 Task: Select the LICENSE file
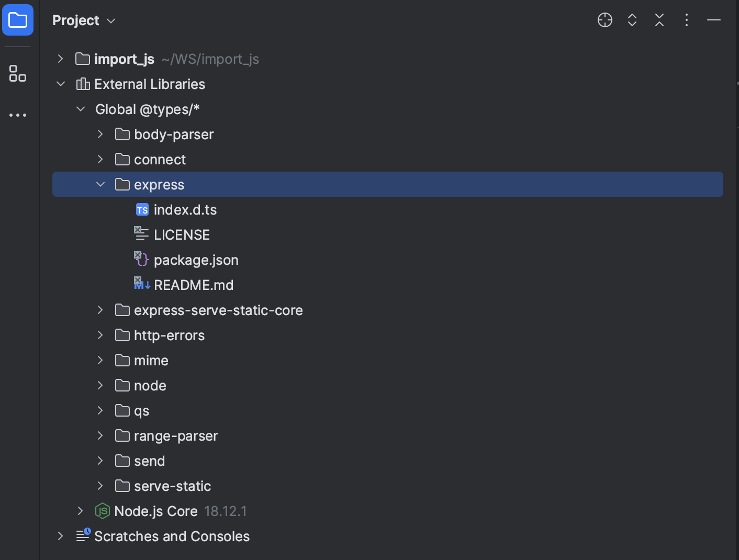point(182,234)
